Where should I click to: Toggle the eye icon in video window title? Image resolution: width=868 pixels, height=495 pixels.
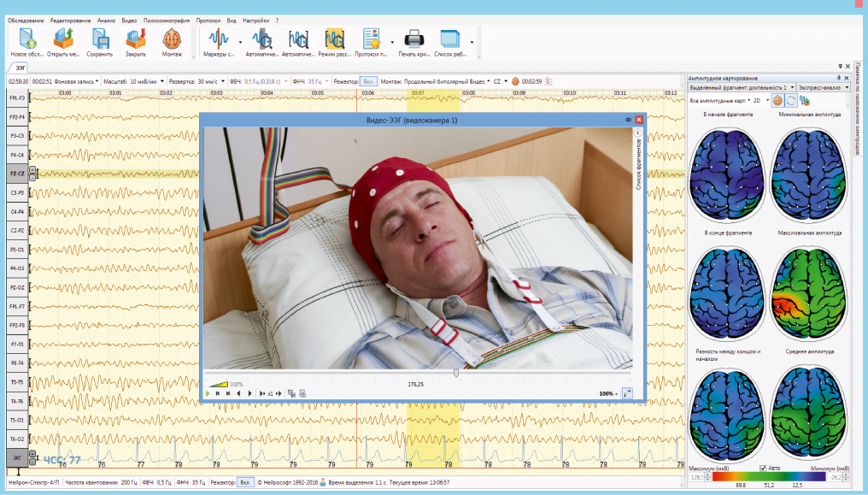(x=628, y=120)
